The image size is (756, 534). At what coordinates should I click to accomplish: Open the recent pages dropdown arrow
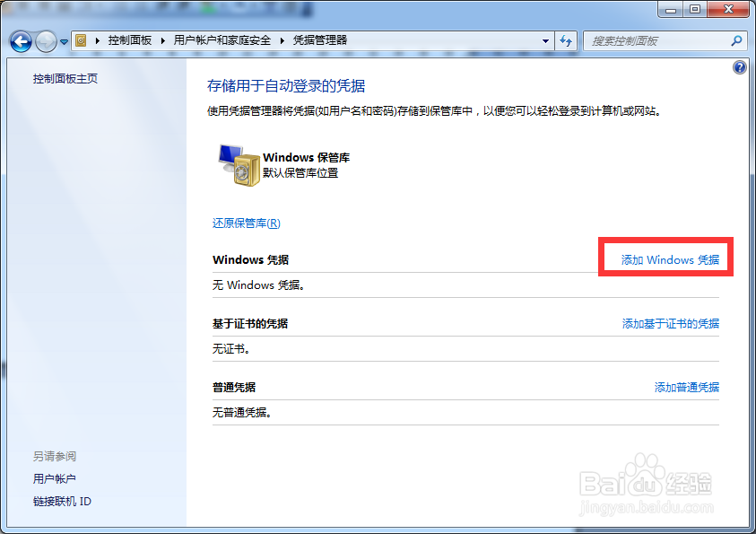(x=64, y=42)
